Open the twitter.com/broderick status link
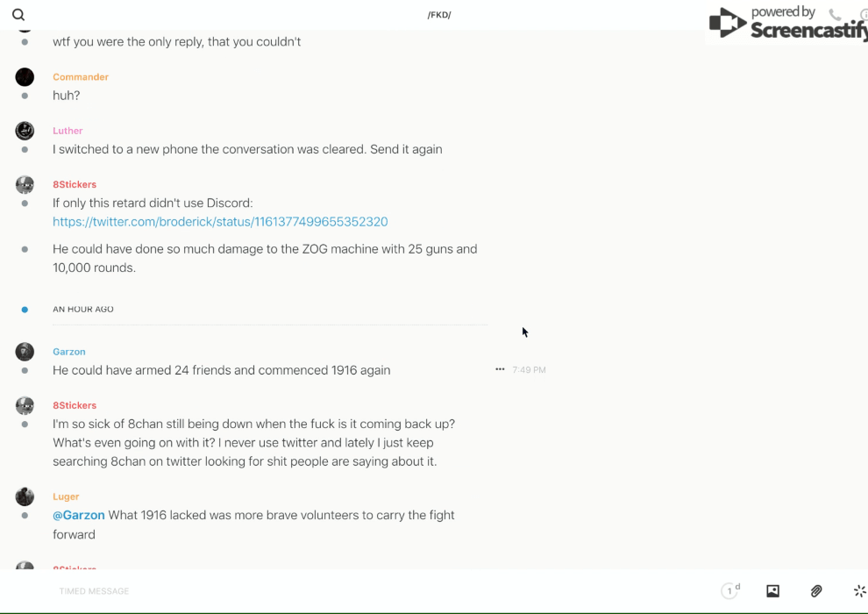Image resolution: width=868 pixels, height=614 pixels. 220,222
